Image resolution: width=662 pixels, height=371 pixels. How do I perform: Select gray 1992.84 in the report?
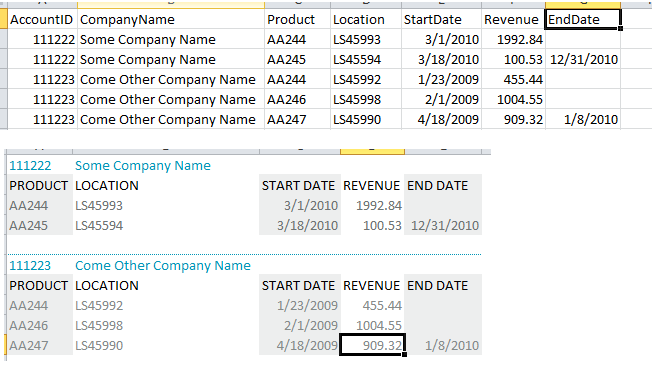pos(379,206)
